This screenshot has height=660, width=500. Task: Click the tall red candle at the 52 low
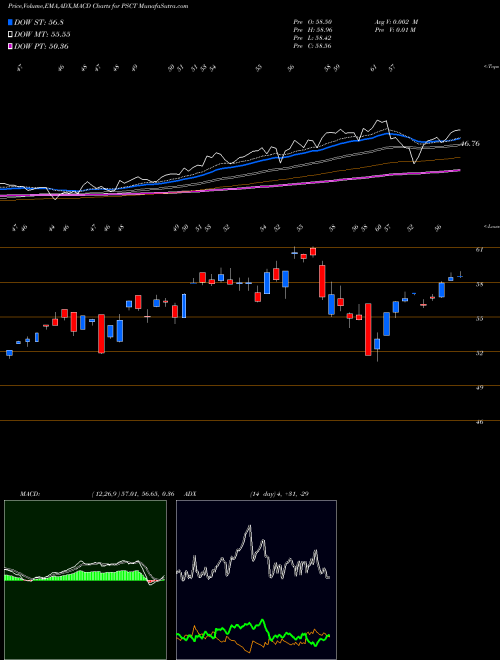coord(368,329)
